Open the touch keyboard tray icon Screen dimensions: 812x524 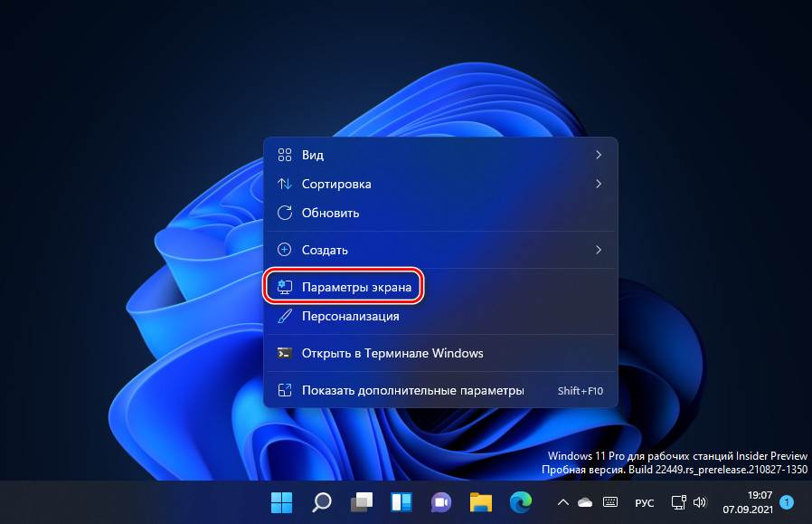tap(610, 501)
